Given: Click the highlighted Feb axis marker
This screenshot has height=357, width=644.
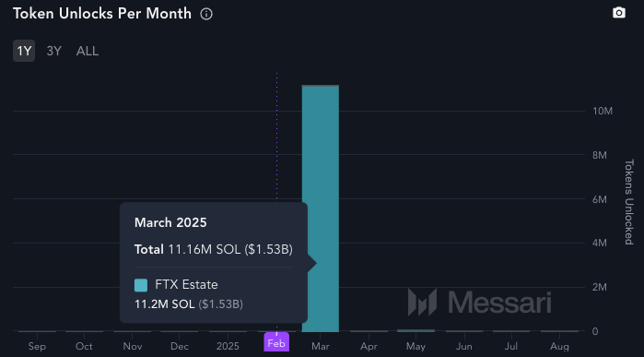Looking at the screenshot, I should [x=276, y=342].
